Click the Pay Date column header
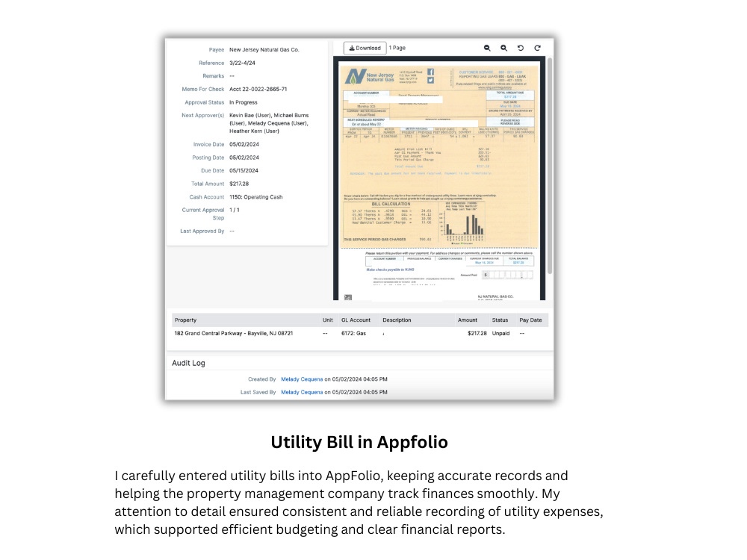The height and width of the screenshot is (560, 747). tap(530, 320)
